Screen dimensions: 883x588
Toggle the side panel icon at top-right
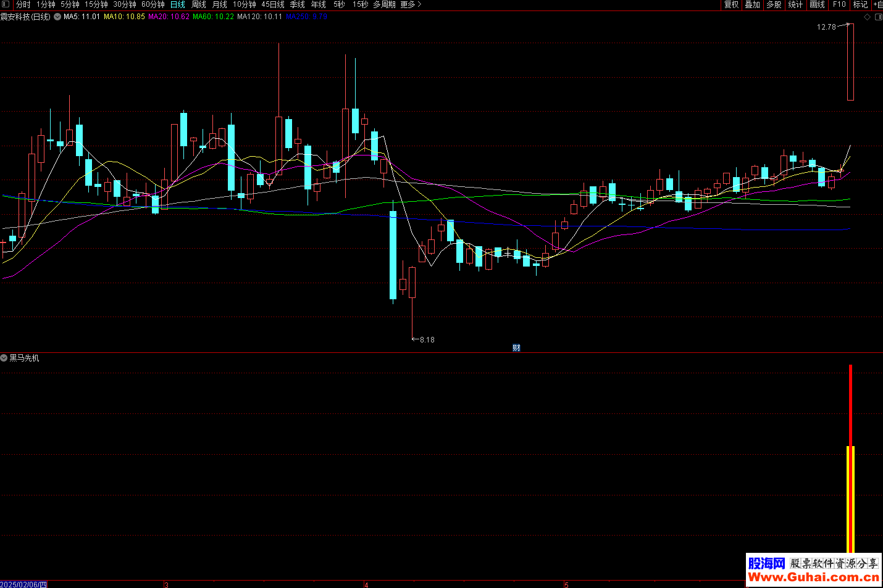(879, 17)
